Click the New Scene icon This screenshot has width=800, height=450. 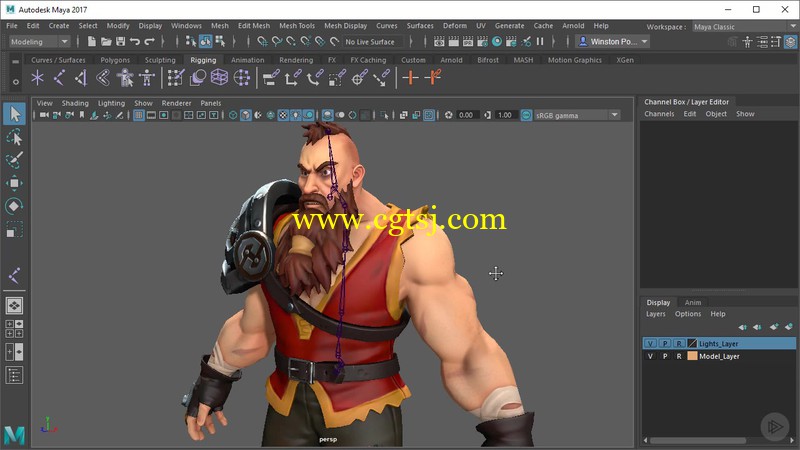(x=91, y=42)
